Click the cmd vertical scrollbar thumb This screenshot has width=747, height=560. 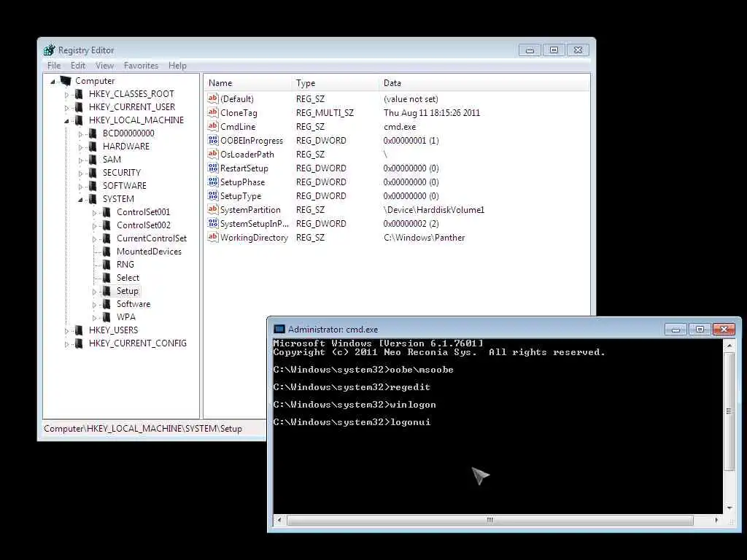tap(729, 411)
